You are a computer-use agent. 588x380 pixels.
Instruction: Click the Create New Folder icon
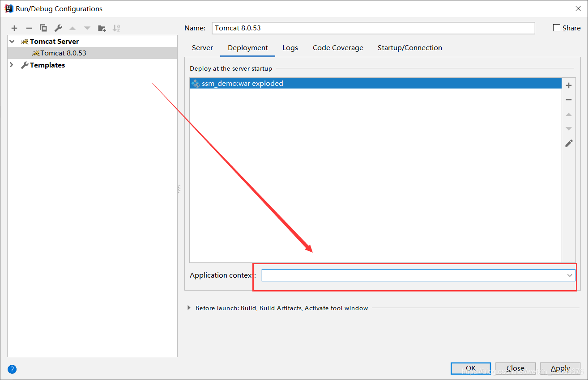coord(102,28)
